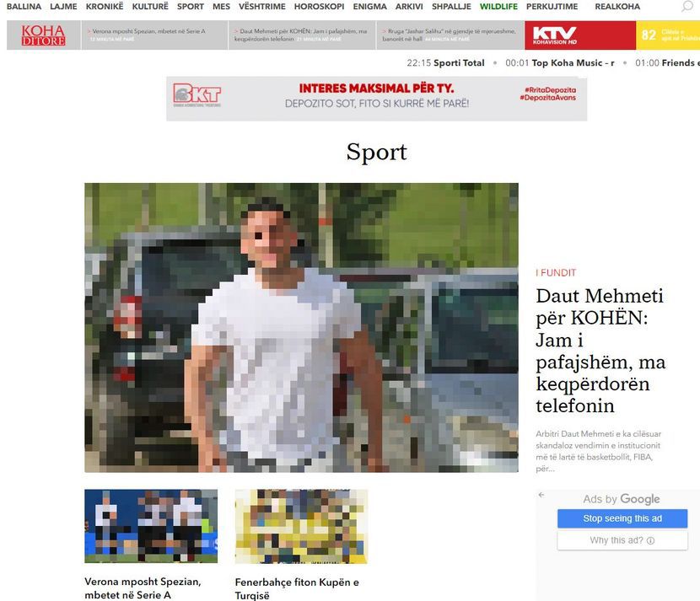Click the back arrow in Google ad panel
Viewport: 700px width, 601px height.
[541, 495]
